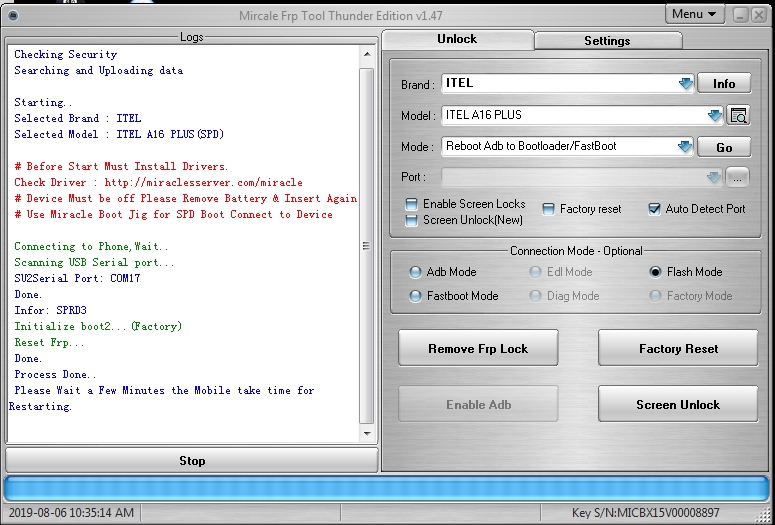This screenshot has width=775, height=525.
Task: Click the 'SU2Serial Port: COM17' log line
Action: pos(77,278)
